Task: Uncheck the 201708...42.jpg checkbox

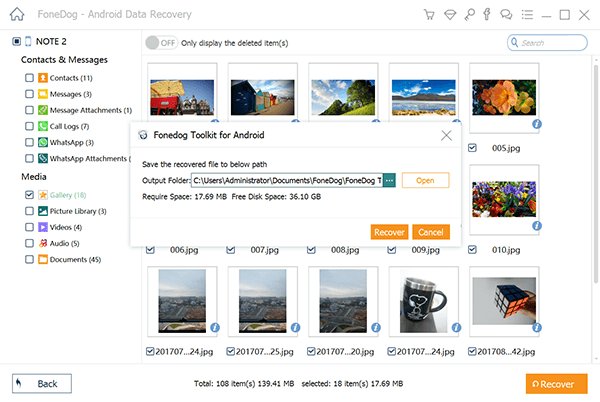Action: 472,352
